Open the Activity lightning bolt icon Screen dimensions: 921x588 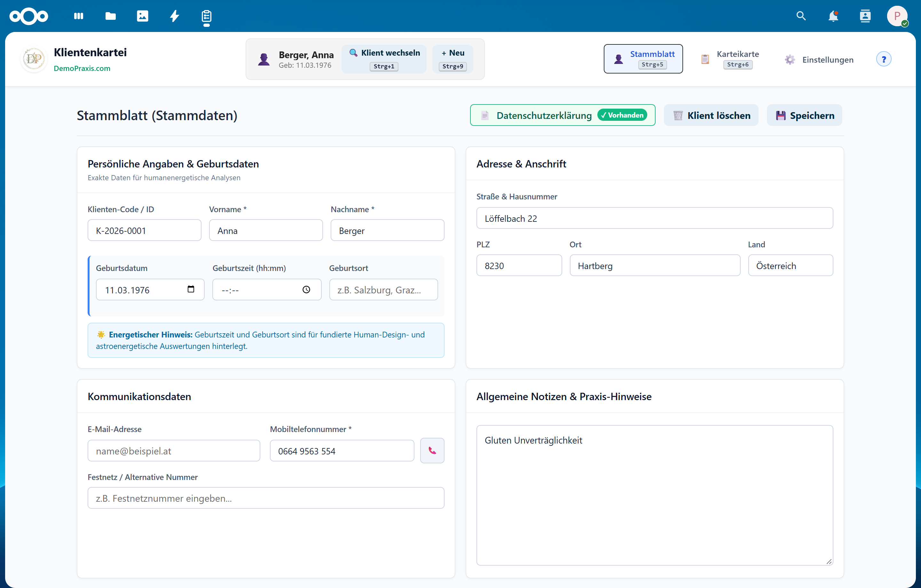pos(174,16)
